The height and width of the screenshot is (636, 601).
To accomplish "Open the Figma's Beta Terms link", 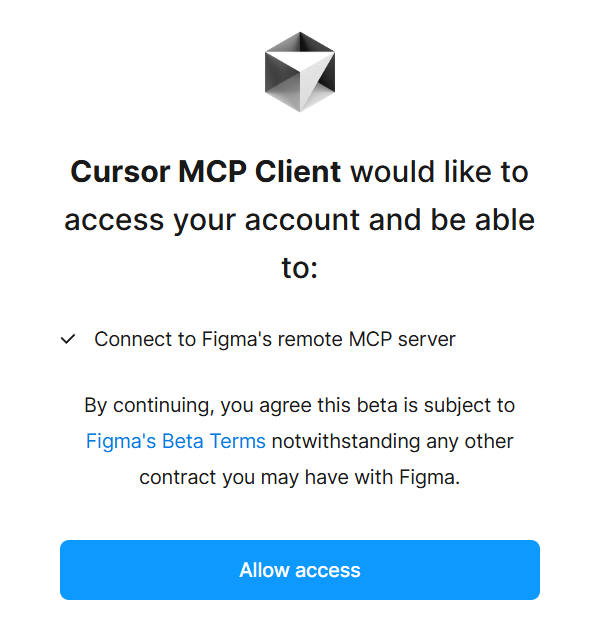I will coord(176,441).
